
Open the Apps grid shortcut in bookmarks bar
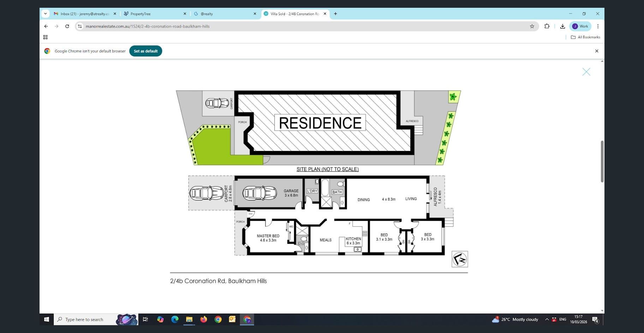point(45,37)
